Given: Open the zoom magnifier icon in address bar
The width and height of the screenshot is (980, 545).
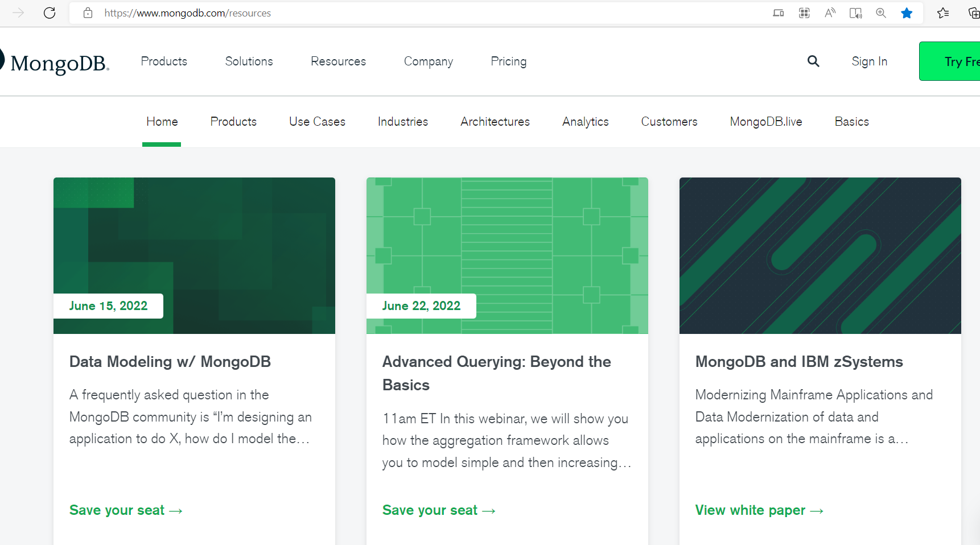Looking at the screenshot, I should pyautogui.click(x=881, y=13).
